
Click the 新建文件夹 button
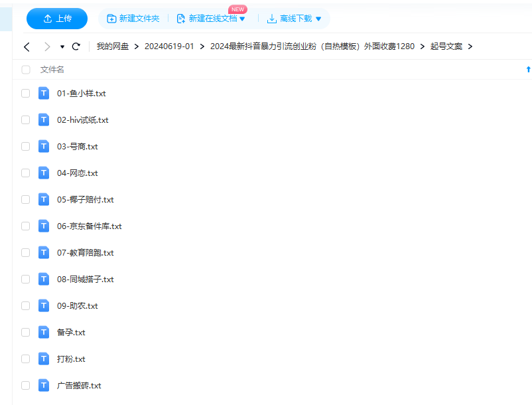[x=133, y=19]
